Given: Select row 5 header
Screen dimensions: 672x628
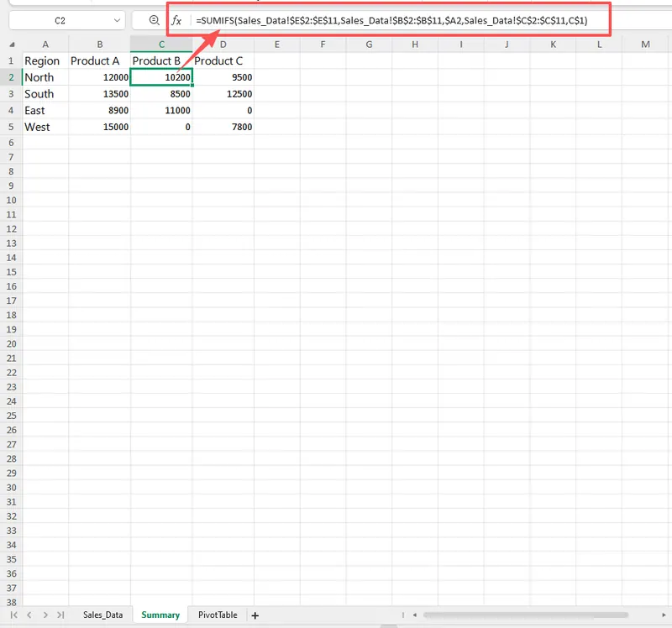Looking at the screenshot, I should click(11, 127).
